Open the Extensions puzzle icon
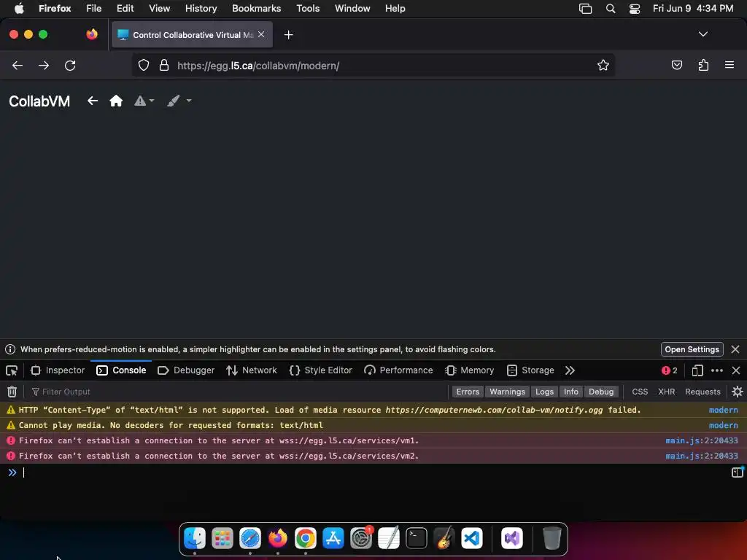The height and width of the screenshot is (560, 747). tap(703, 65)
